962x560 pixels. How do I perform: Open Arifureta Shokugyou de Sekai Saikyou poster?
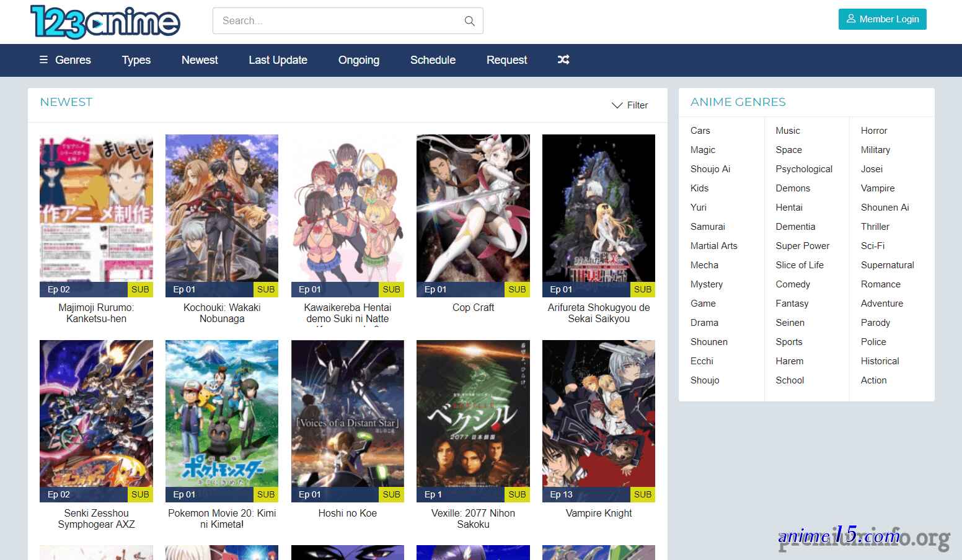coord(599,216)
